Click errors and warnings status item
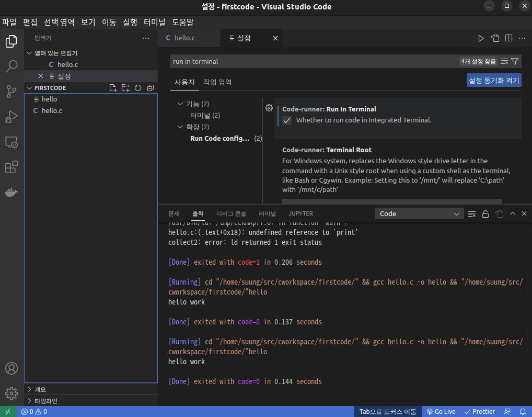 coord(34,412)
